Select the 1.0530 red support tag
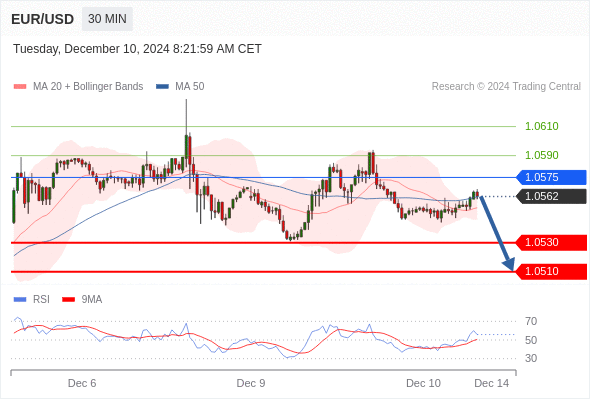This screenshot has height=400, width=590. pos(551,242)
